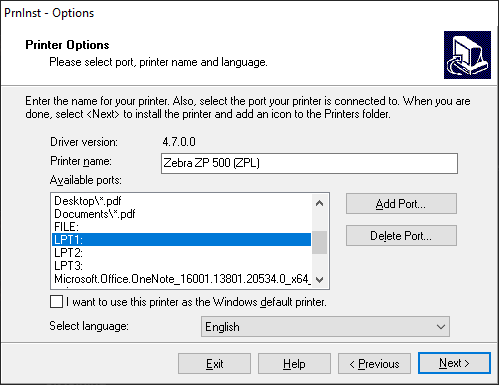Viewport: 499px width, 385px height.
Task: Select the Desktop\*.pdf port
Action: point(182,201)
